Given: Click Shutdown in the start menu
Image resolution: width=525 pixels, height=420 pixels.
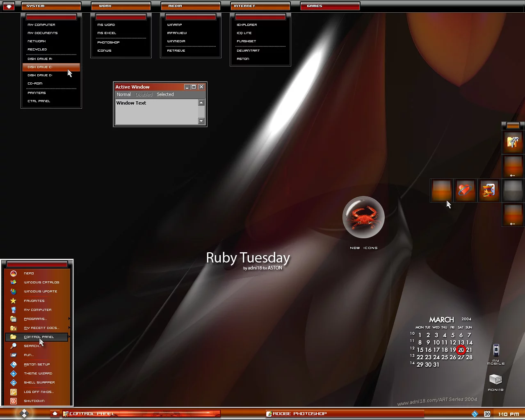Looking at the screenshot, I should 34,401.
